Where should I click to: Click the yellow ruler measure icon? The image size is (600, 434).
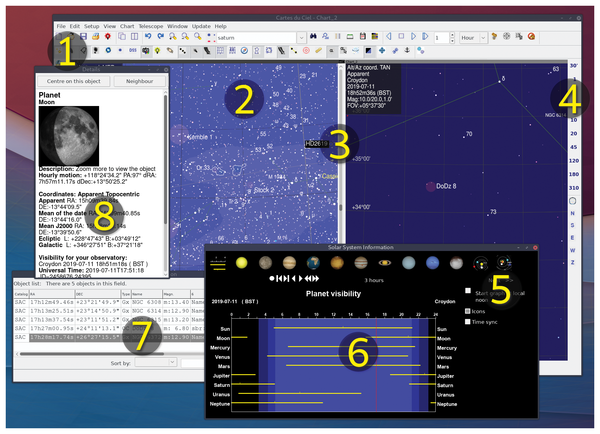click(x=318, y=51)
